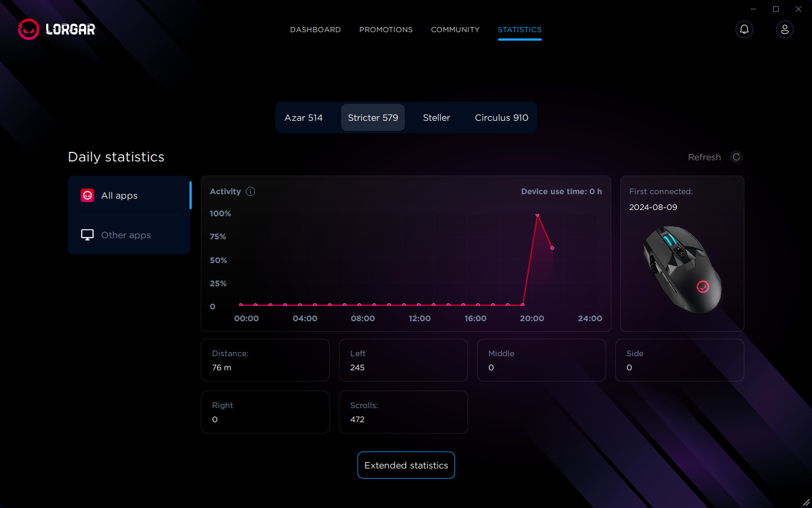
Task: Open the notifications bell icon
Action: pyautogui.click(x=744, y=29)
